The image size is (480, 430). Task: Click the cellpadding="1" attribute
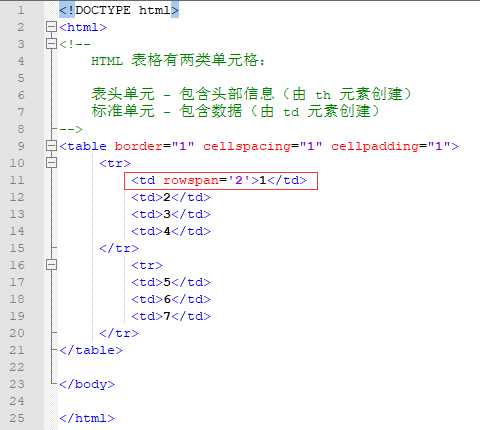pyautogui.click(x=391, y=146)
